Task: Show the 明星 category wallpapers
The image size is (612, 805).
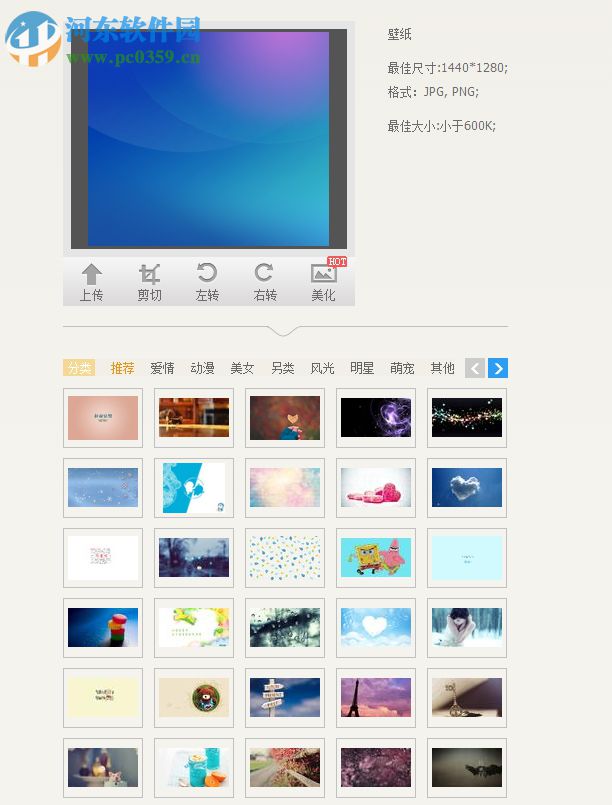Action: click(x=362, y=368)
